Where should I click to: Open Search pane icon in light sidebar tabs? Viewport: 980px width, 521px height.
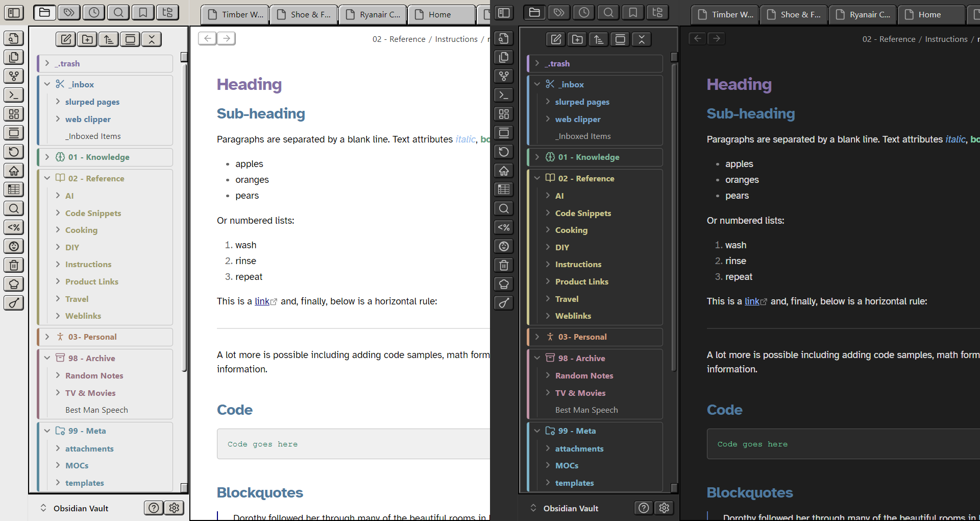(x=118, y=12)
